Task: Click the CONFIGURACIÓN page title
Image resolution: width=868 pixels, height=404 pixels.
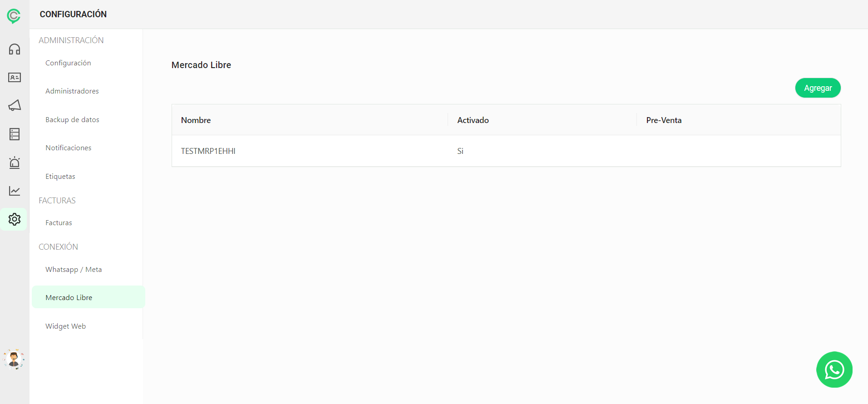Action: [73, 15]
